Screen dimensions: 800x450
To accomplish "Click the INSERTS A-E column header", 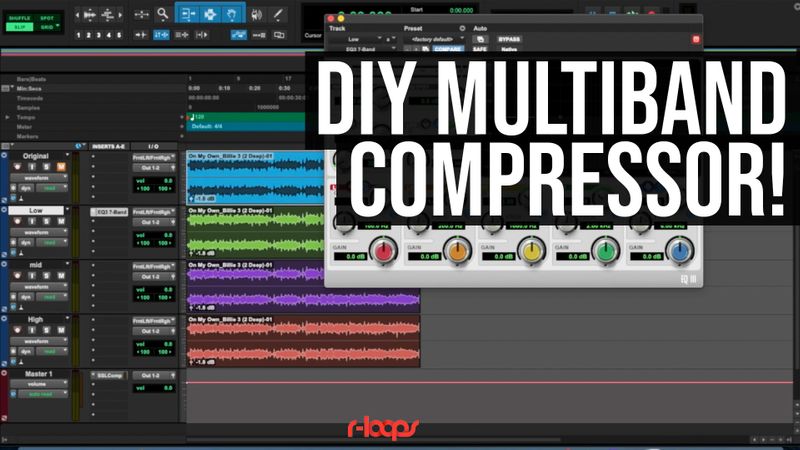I will point(108,146).
